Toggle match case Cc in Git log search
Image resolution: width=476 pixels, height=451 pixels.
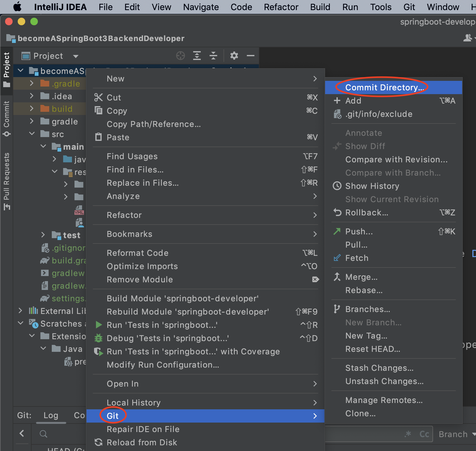pyautogui.click(x=424, y=434)
